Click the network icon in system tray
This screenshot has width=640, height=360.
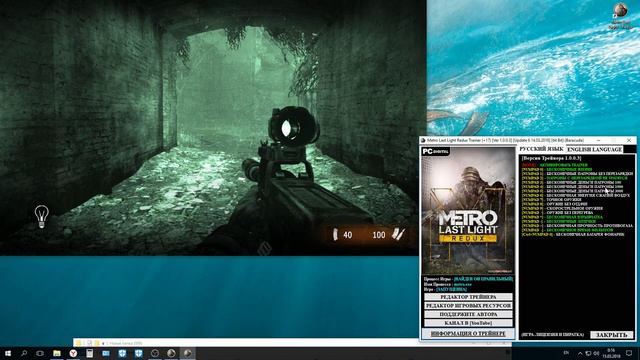588,353
